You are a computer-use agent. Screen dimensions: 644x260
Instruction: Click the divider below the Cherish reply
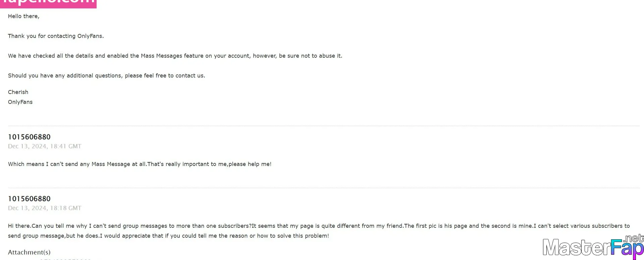[x=324, y=126]
